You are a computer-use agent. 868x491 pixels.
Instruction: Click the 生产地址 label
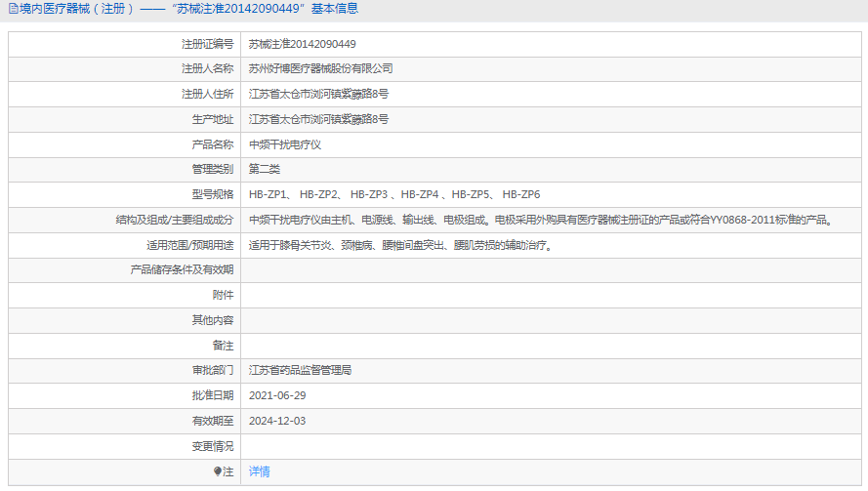click(x=213, y=119)
